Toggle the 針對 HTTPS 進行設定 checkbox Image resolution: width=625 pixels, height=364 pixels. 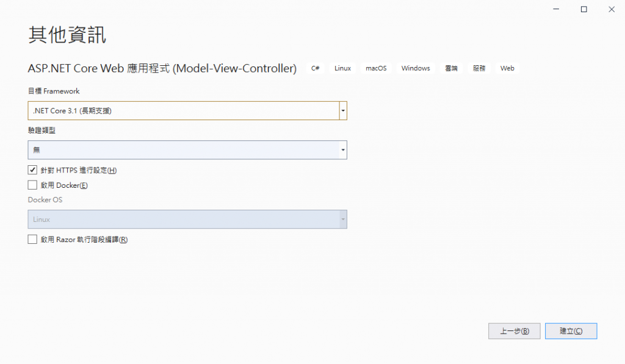pos(32,170)
